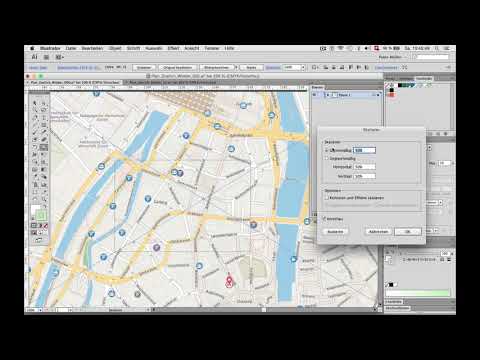Select the Gleichmäßig radio option
The height and width of the screenshot is (360, 480).
coord(327,150)
